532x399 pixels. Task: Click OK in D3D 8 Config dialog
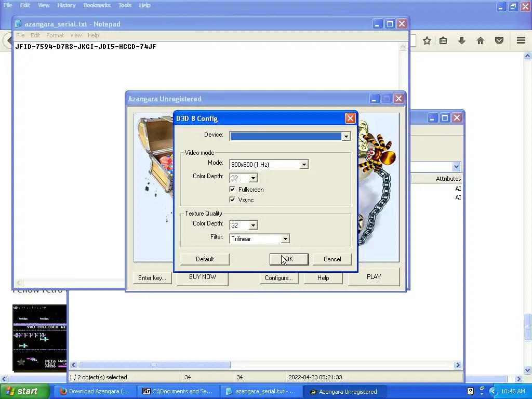(289, 259)
